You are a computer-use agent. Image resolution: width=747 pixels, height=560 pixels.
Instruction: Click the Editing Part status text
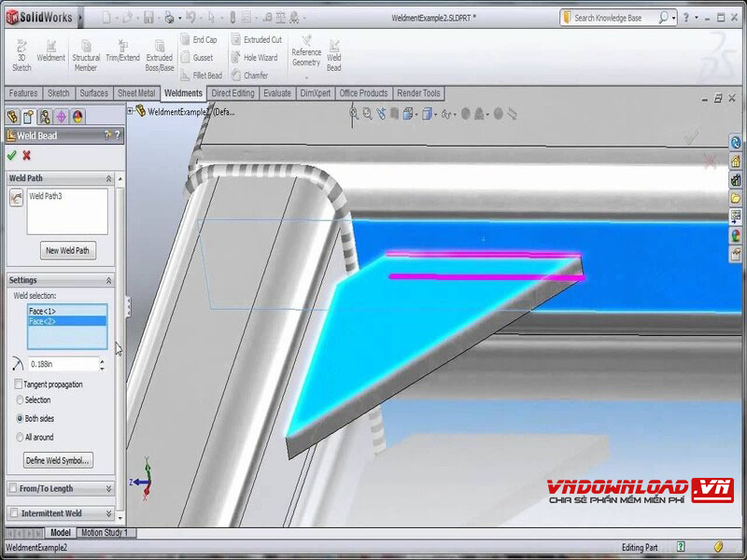coord(640,547)
